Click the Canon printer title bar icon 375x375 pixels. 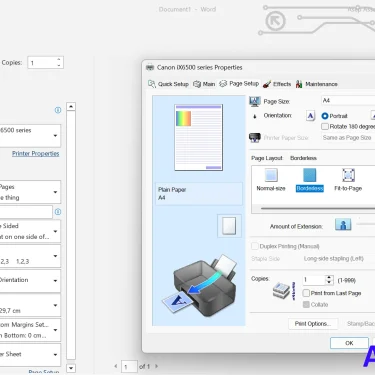point(150,67)
